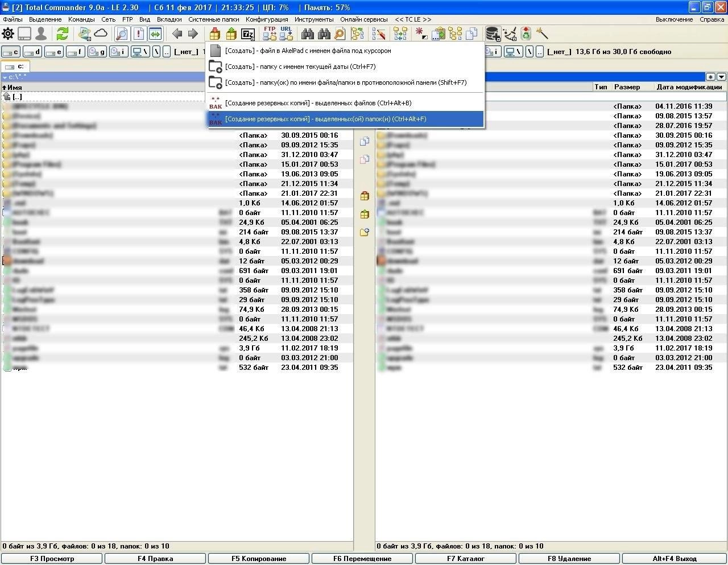Click the magnifier-over-page view toolbar icon
Viewport: 728px width, 565px height.
pyautogui.click(x=122, y=34)
